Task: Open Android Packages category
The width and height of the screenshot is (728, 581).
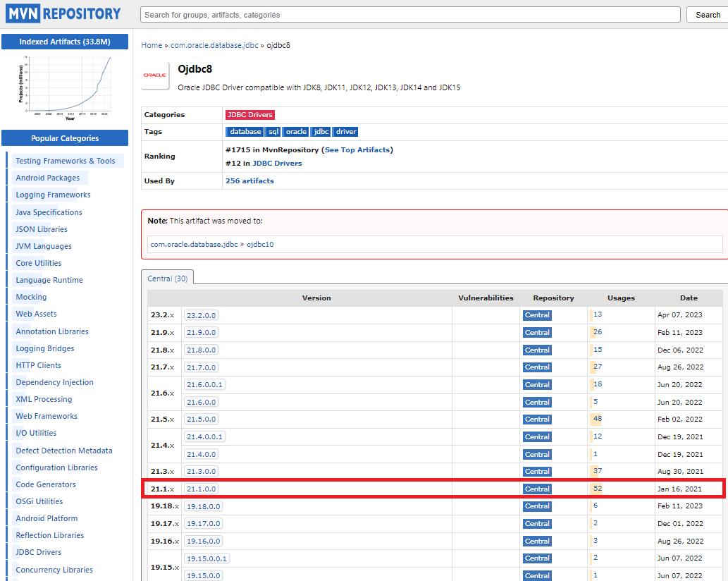Action: (x=48, y=178)
